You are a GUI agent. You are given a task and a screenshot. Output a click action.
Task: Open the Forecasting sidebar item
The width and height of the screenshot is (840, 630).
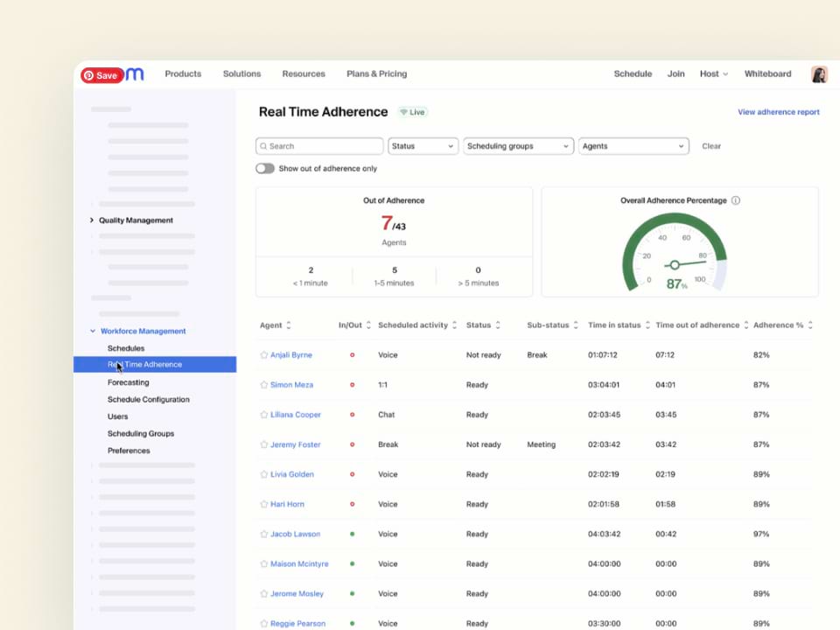pos(129,382)
